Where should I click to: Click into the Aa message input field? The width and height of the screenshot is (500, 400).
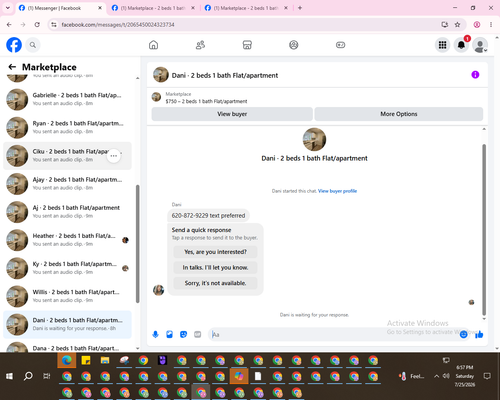[333, 334]
